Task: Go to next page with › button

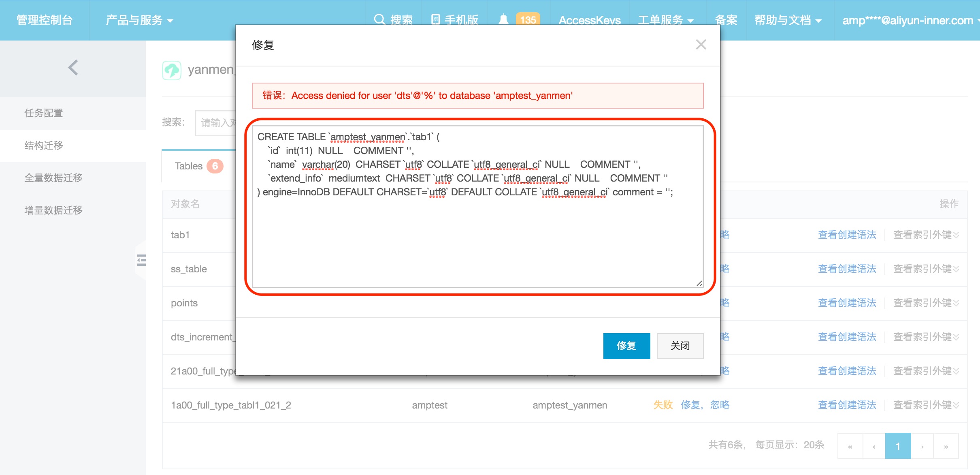Action: tap(922, 446)
